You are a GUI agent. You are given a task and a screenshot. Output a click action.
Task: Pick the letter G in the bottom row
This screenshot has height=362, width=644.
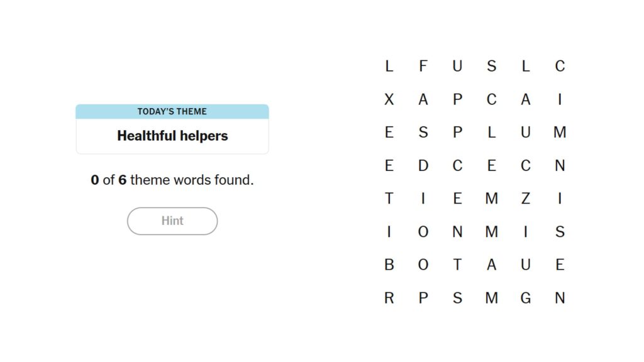coord(526,298)
